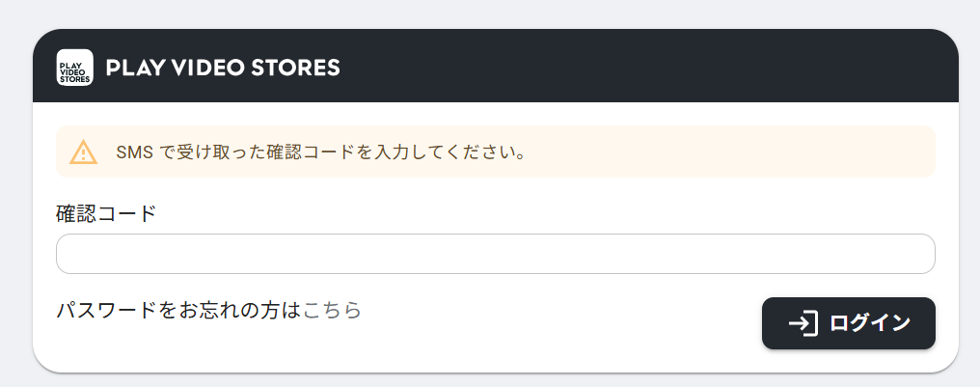Focus the 確認コード input field
This screenshot has height=387, width=980.
coord(496,254)
